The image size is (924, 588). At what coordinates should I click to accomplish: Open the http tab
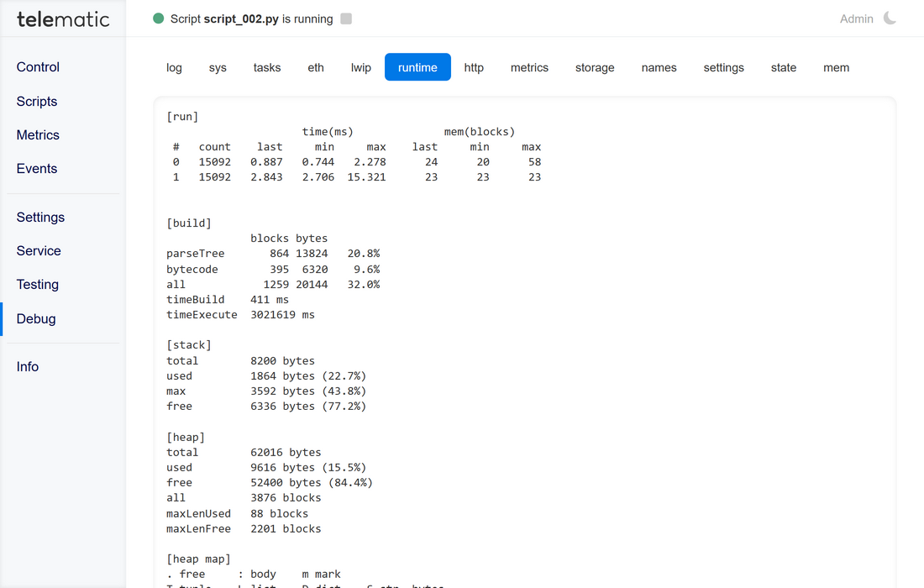pos(474,67)
